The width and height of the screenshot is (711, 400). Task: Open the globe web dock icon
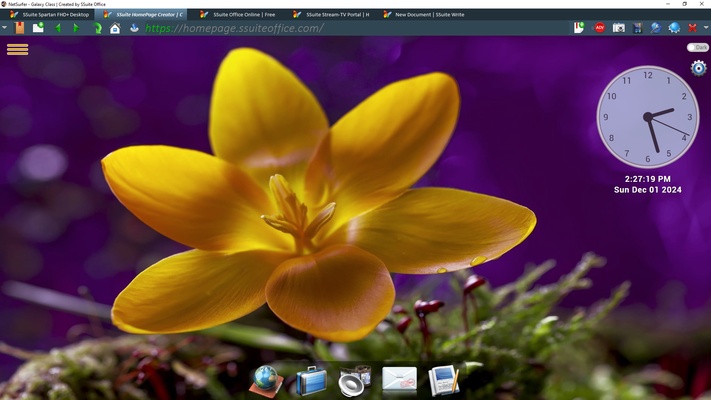[266, 380]
